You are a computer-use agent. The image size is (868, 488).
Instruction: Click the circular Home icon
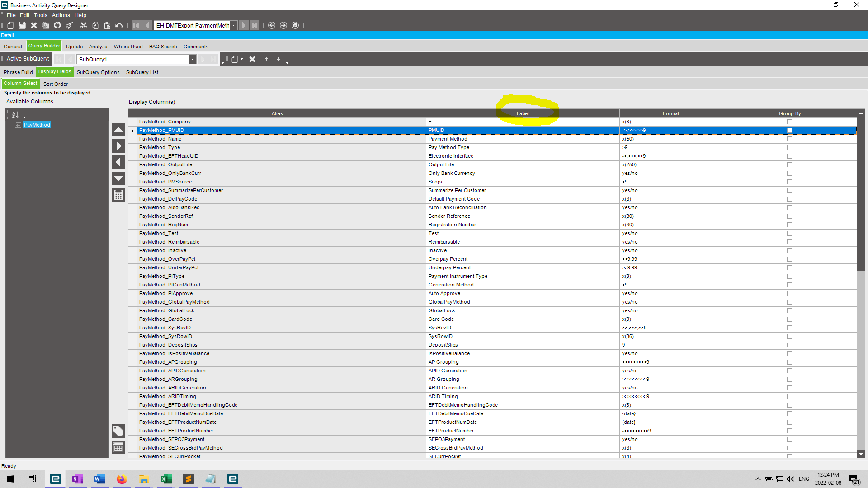295,25
